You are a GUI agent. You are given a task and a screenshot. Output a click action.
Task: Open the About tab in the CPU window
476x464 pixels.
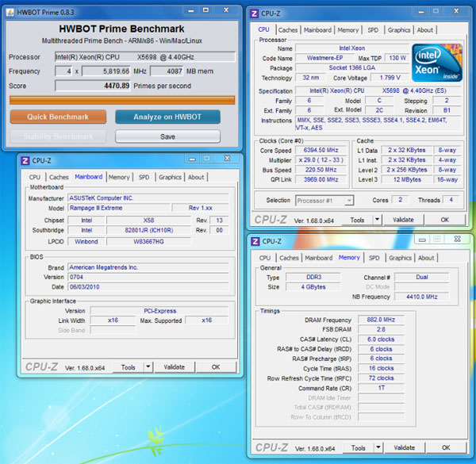coord(425,30)
